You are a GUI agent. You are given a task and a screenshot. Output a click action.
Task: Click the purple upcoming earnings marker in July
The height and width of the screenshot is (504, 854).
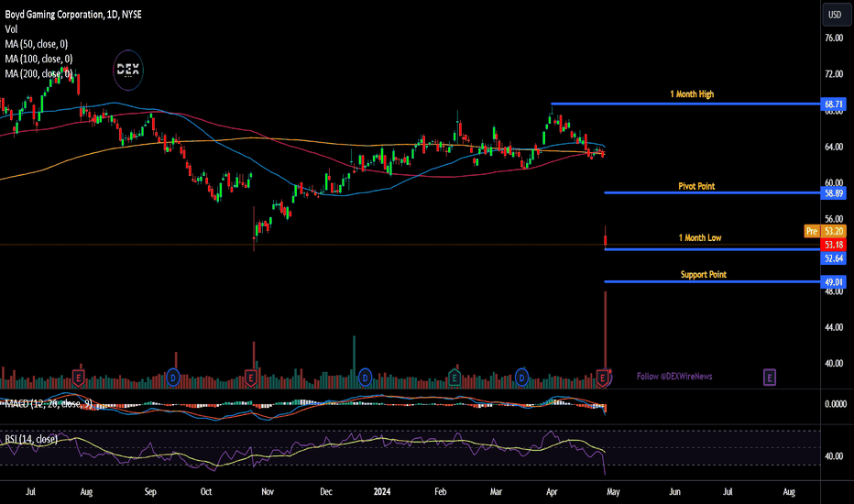coord(769,377)
